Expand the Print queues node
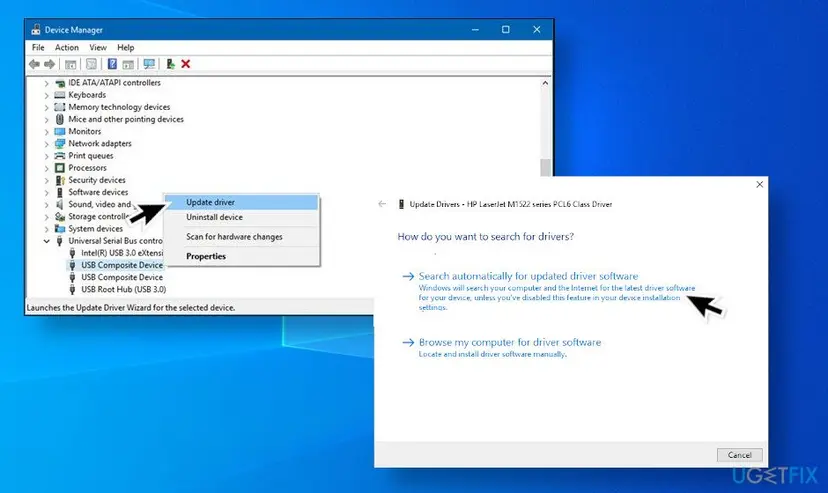The width and height of the screenshot is (828, 493). click(46, 156)
